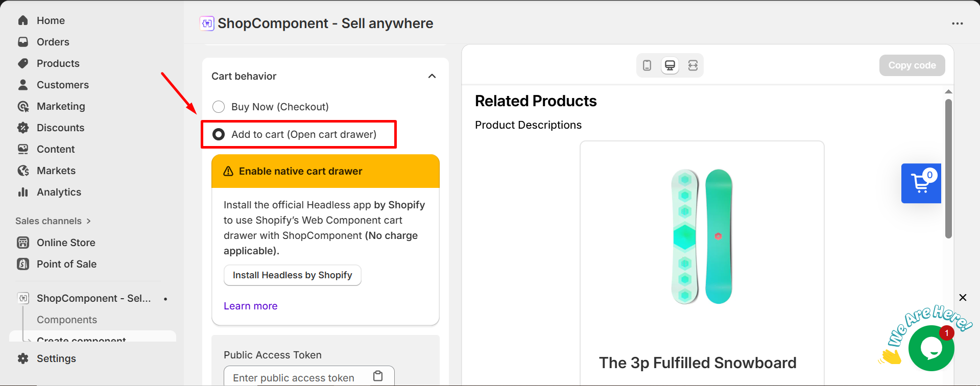Collapse the Cart behavior section
980x386 pixels.
[x=432, y=76]
